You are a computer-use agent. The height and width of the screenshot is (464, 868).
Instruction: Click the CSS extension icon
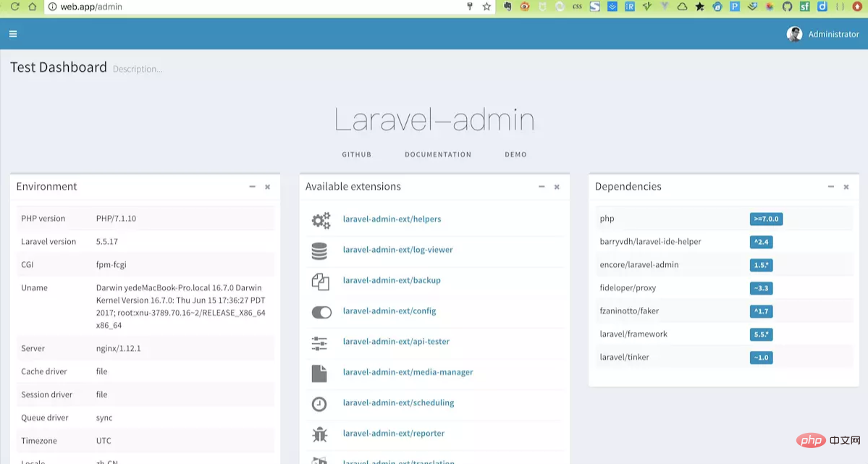click(578, 7)
